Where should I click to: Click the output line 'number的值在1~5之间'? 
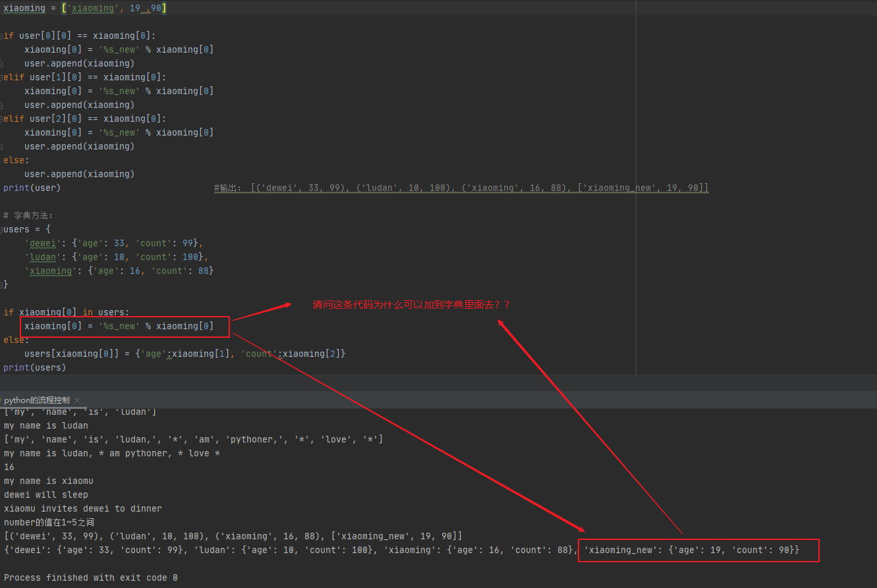(49, 522)
